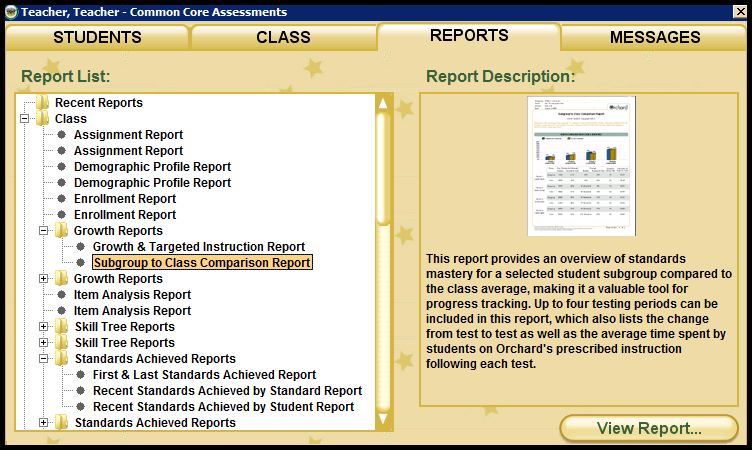Click the Class folder icon
This screenshot has width=752, height=450.
43,118
